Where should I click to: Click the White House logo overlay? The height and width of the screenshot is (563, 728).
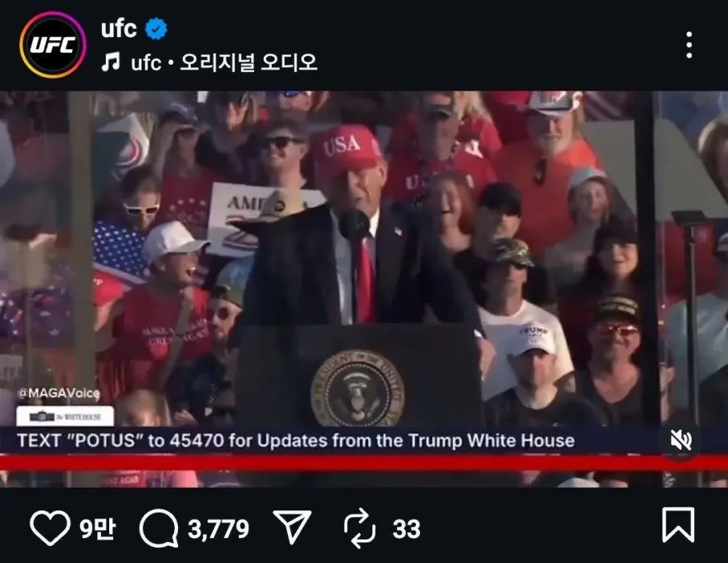[65, 417]
